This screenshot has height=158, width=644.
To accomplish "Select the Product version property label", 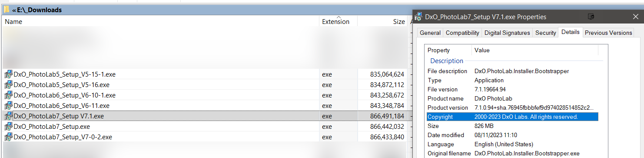I will point(448,108).
